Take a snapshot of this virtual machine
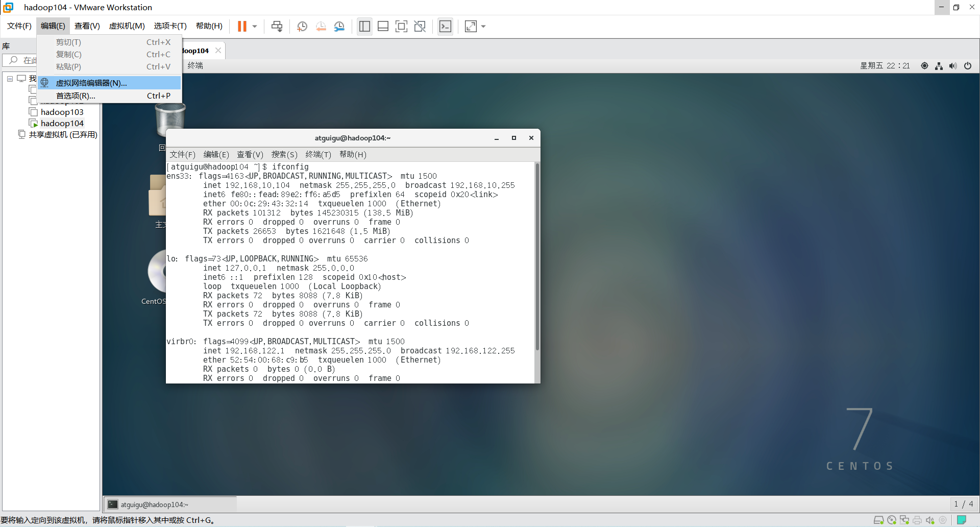This screenshot has width=980, height=527. (302, 26)
